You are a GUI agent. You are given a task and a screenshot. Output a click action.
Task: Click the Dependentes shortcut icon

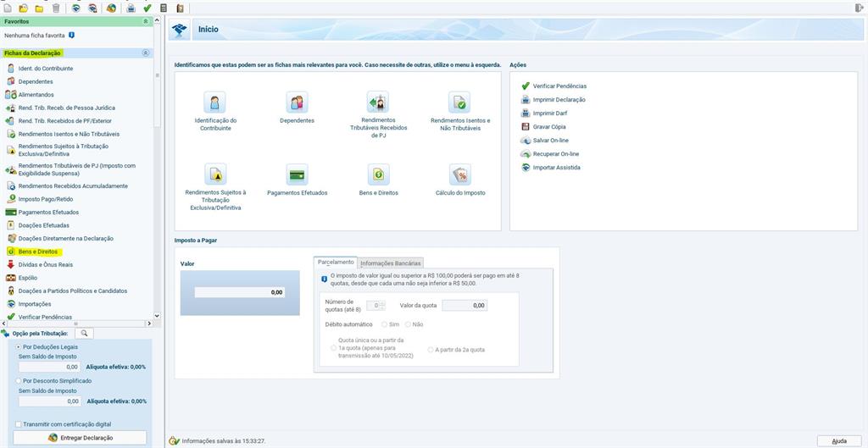(x=297, y=102)
